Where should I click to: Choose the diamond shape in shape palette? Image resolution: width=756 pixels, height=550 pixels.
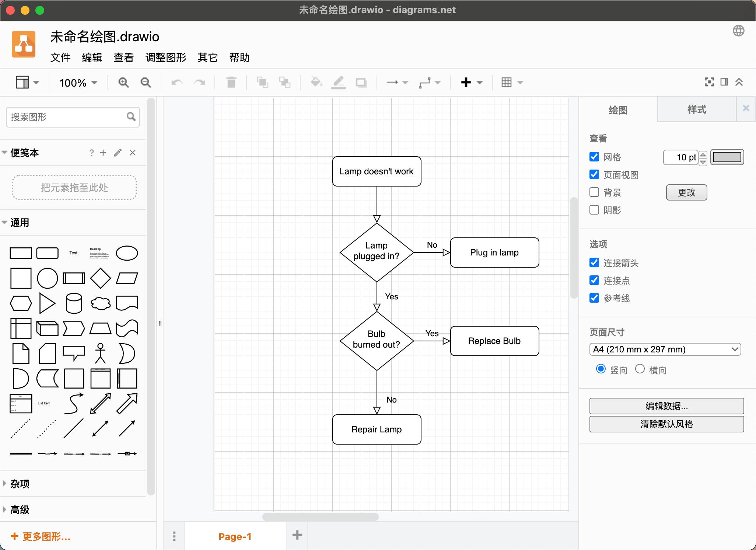100,278
